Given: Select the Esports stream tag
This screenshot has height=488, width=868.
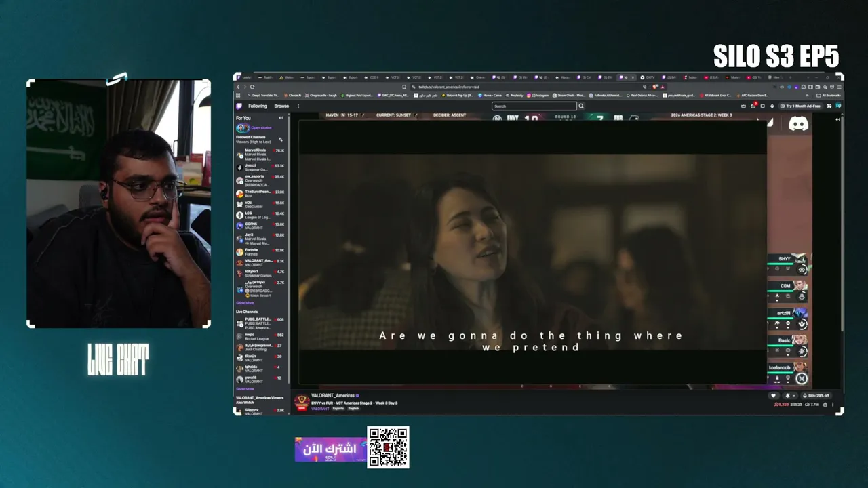Looking at the screenshot, I should tap(338, 409).
